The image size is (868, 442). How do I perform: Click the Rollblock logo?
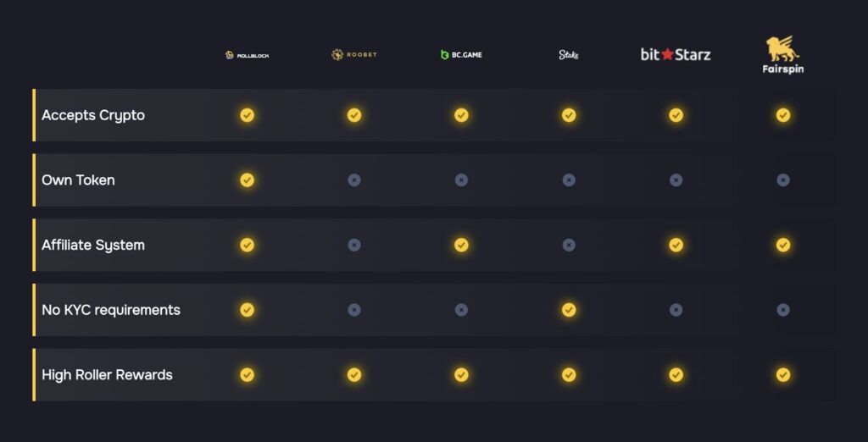click(x=247, y=55)
